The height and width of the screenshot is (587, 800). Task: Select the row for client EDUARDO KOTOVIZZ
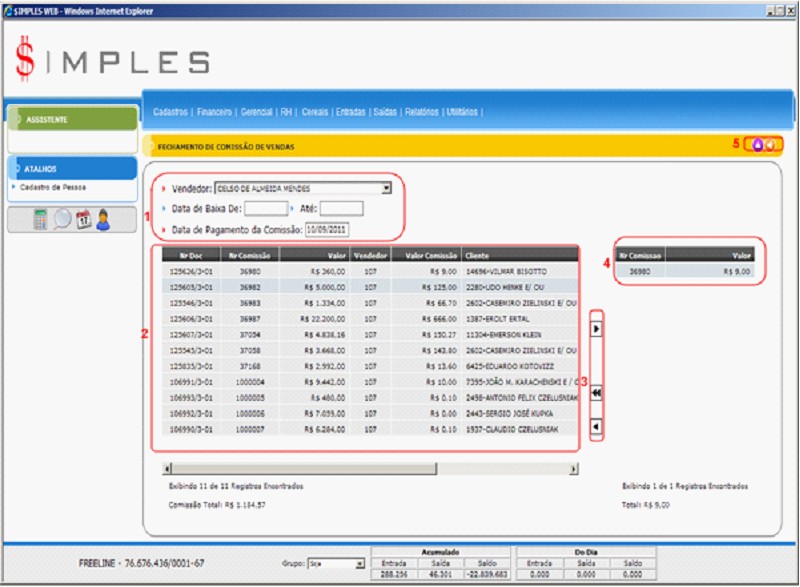pos(370,366)
